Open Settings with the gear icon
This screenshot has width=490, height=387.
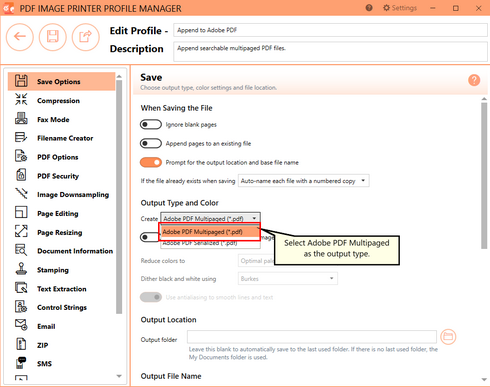386,8
